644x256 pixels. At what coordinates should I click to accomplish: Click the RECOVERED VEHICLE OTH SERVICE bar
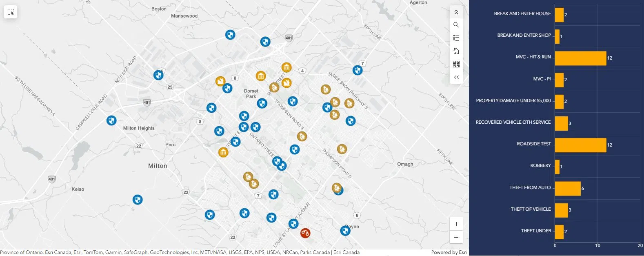561,123
